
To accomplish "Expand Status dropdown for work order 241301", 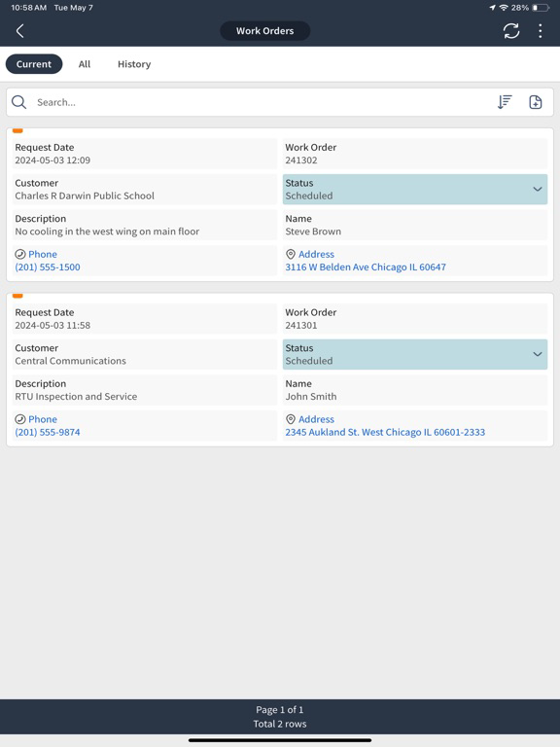I will (x=415, y=354).
